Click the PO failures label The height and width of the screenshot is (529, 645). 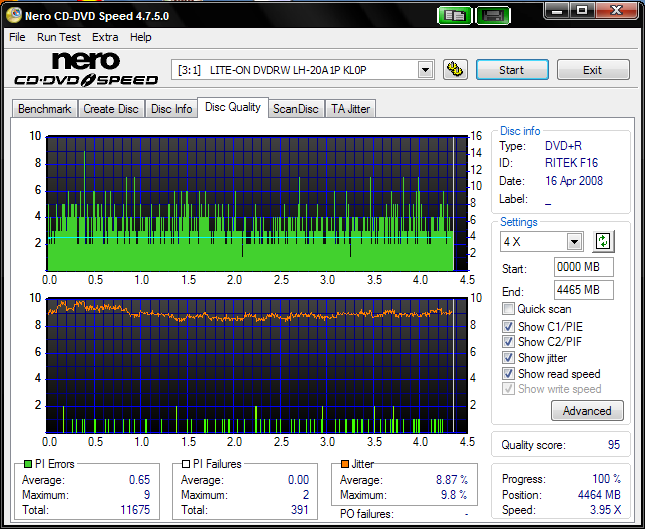click(367, 514)
